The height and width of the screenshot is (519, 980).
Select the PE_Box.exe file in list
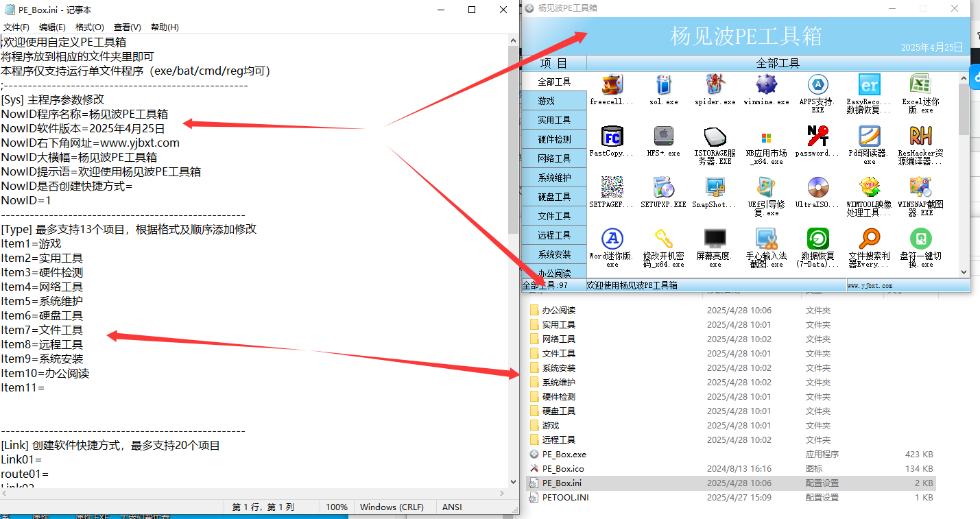(x=564, y=455)
